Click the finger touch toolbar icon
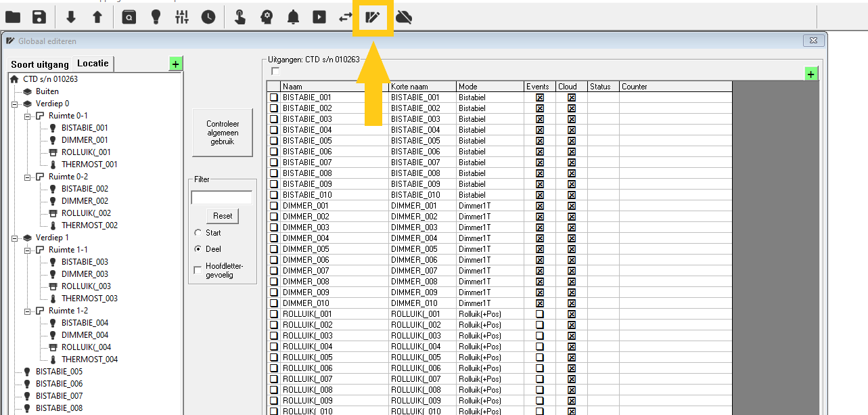The height and width of the screenshot is (415, 868). pyautogui.click(x=239, y=17)
